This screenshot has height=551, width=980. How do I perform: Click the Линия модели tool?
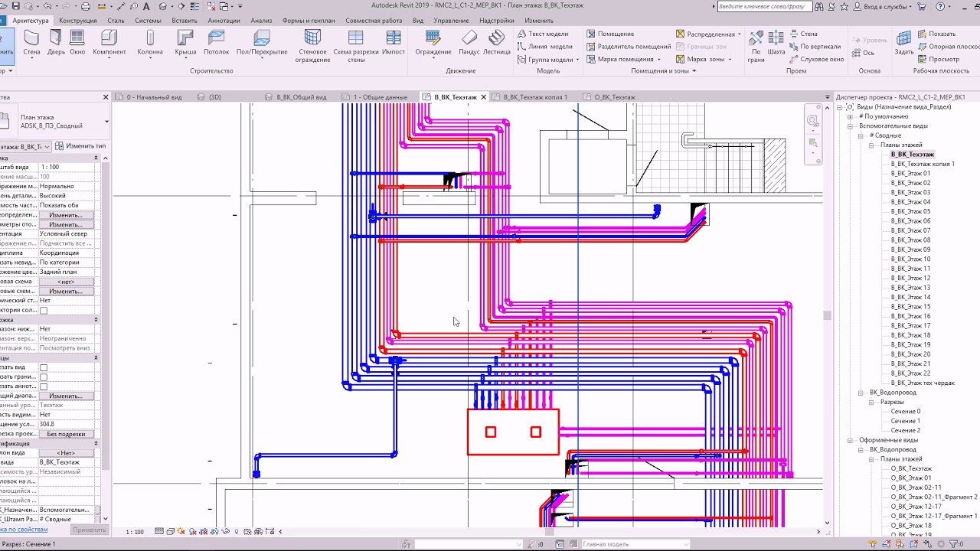(544, 47)
